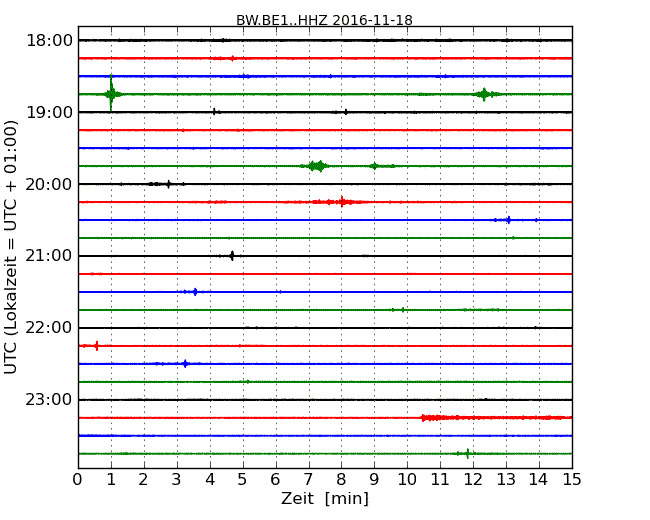Click the red spike near minute 0.5 on 22:15 trace
The image size is (650, 520).
pos(97,345)
